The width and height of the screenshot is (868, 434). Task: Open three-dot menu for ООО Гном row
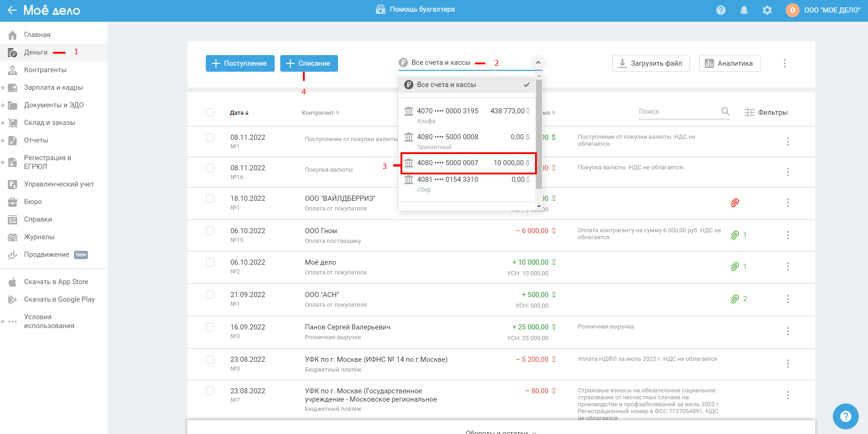click(788, 235)
